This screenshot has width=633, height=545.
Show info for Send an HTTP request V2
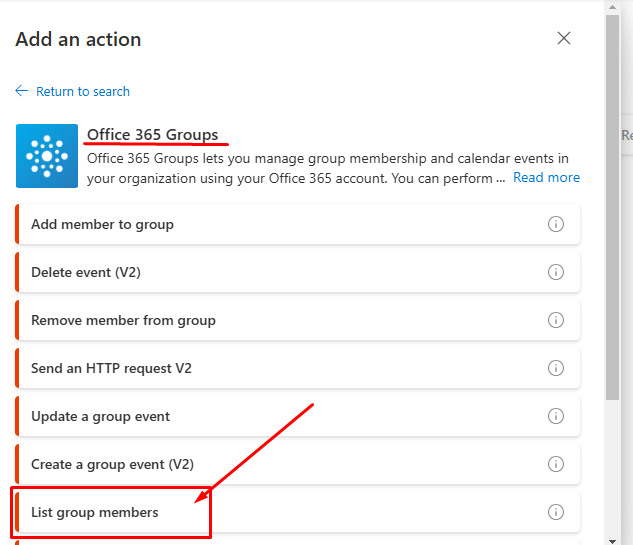click(555, 368)
